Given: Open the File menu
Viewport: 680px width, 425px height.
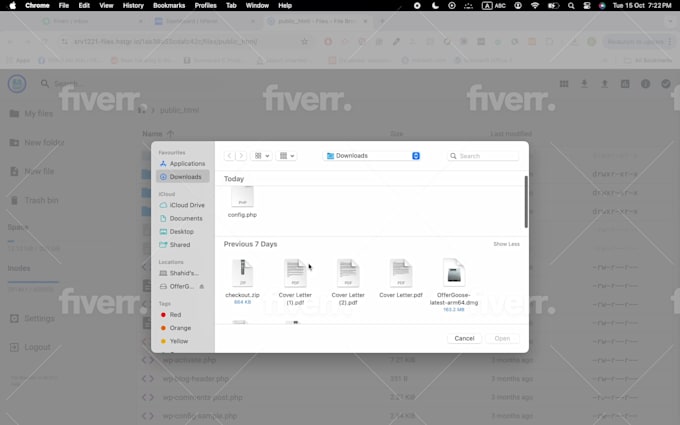Looking at the screenshot, I should click(64, 6).
